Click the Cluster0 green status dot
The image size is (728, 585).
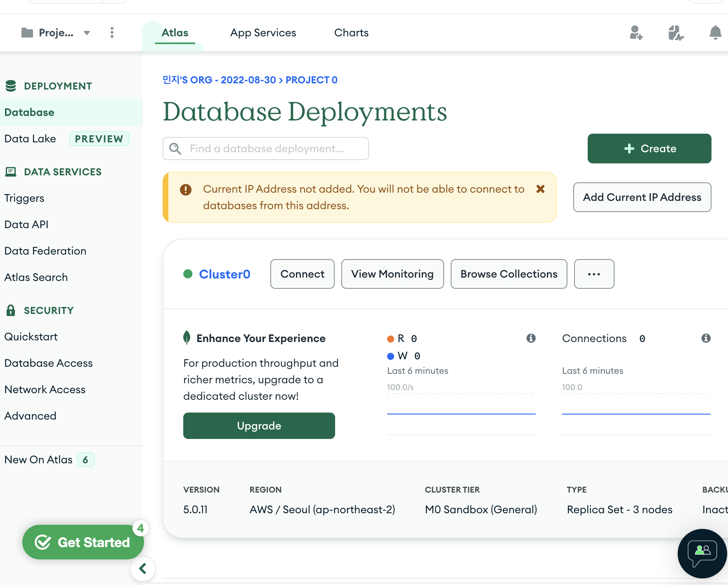[188, 274]
